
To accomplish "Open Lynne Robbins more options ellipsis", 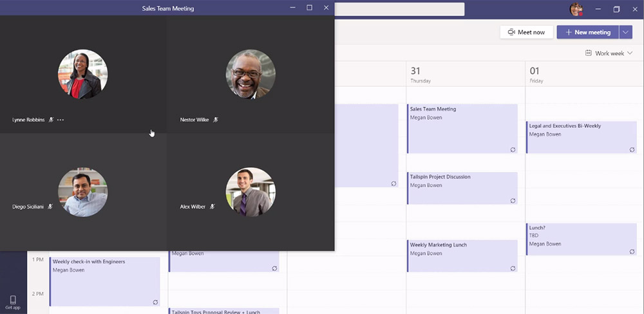I will coord(61,120).
